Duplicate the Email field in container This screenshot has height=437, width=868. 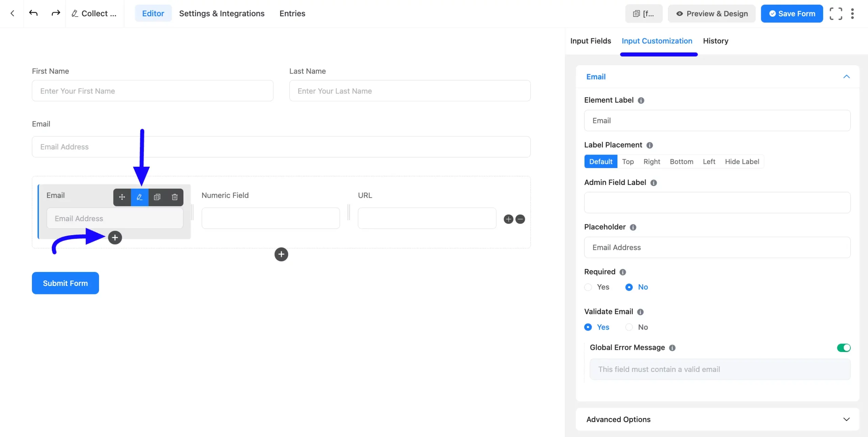[x=157, y=197]
